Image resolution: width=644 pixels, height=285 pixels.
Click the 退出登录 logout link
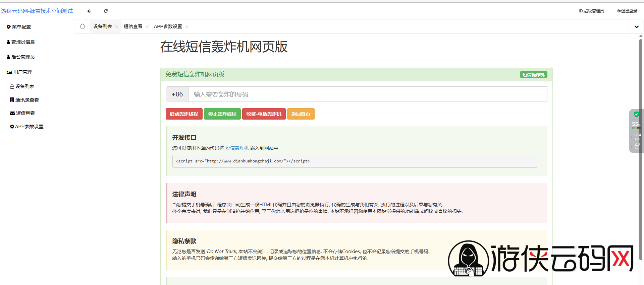click(627, 11)
